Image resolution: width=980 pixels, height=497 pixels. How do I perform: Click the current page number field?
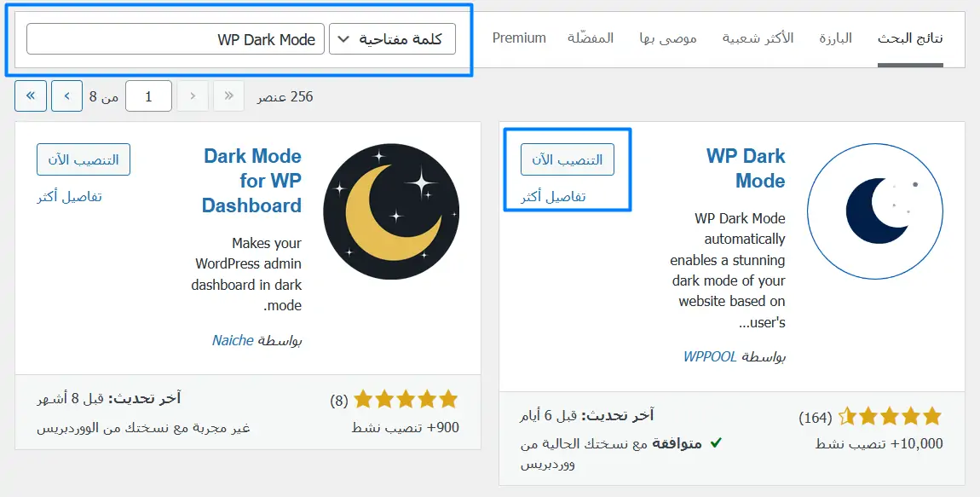[x=149, y=96]
